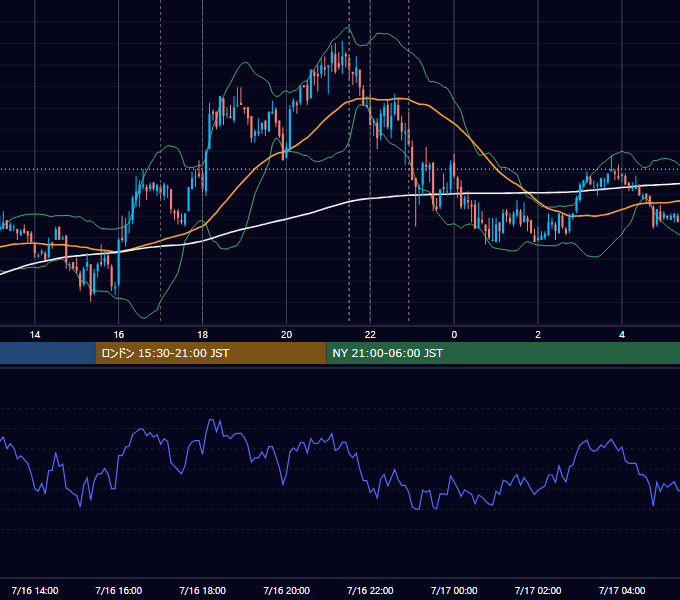The width and height of the screenshot is (680, 600).
Task: Click the blue session bar left of London
Action: (x=48, y=353)
